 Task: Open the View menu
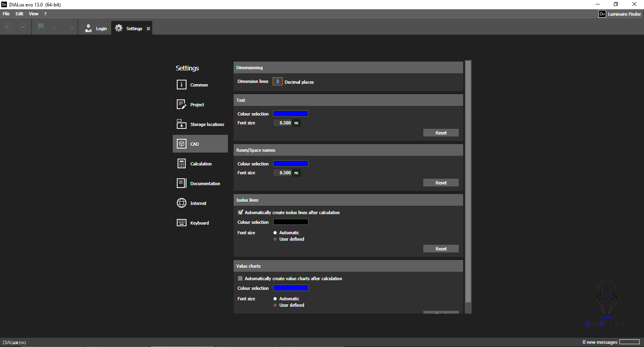point(33,14)
